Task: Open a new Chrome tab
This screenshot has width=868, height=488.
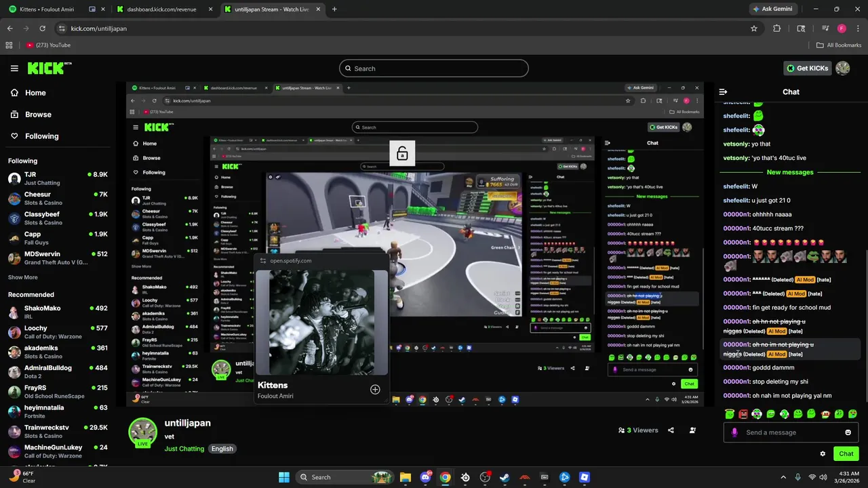Action: tap(334, 9)
